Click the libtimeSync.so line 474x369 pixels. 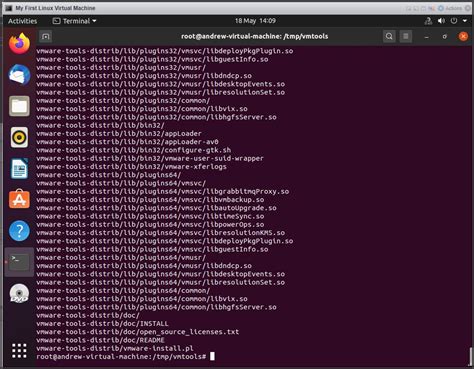click(x=150, y=216)
